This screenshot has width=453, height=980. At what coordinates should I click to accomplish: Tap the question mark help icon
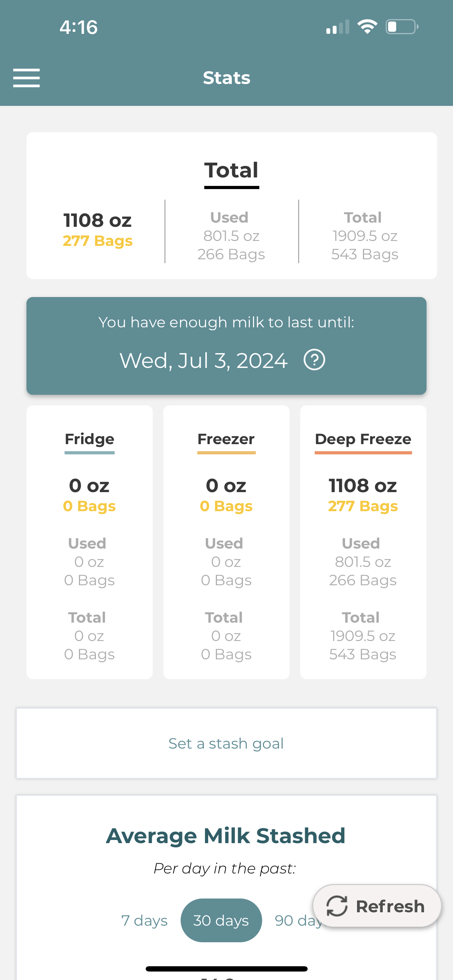click(x=314, y=360)
